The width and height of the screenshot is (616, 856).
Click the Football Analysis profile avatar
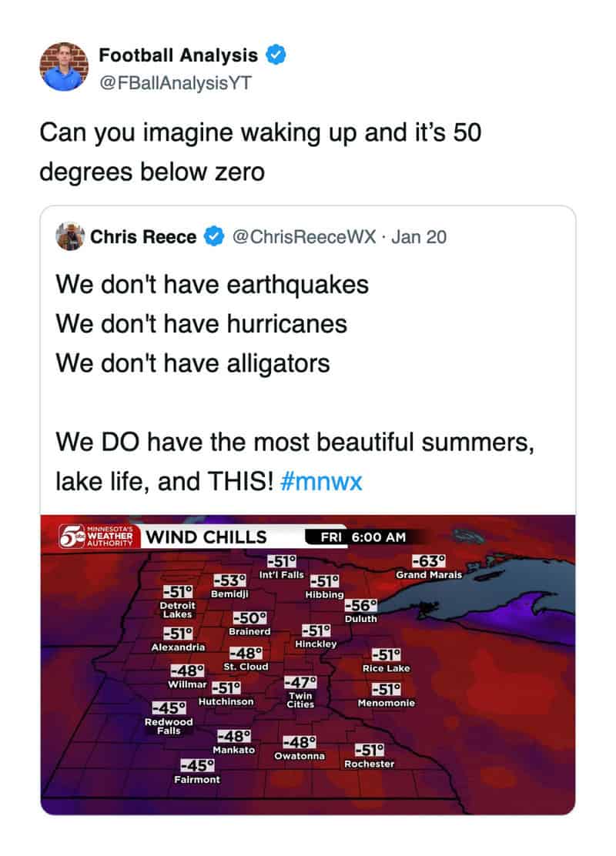(64, 65)
